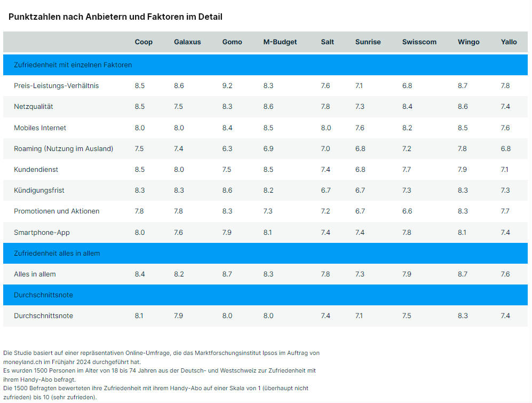Select the Sunrise column header
The width and height of the screenshot is (532, 403).
368,42
